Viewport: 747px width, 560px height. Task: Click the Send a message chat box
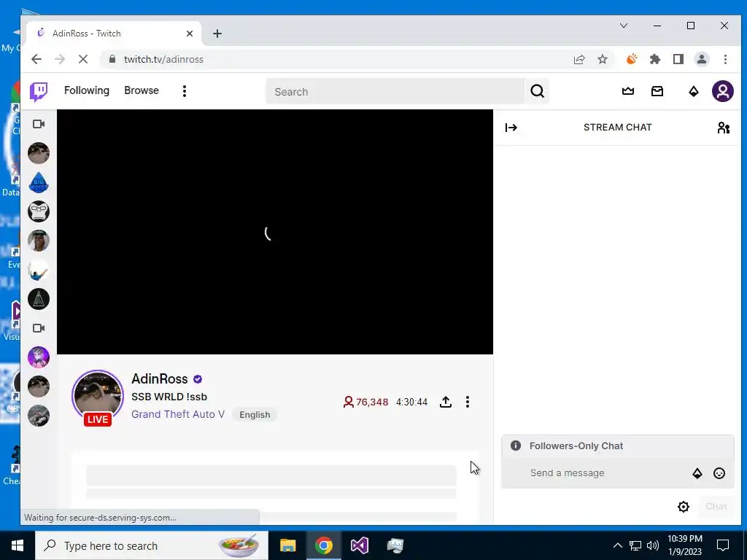point(605,472)
